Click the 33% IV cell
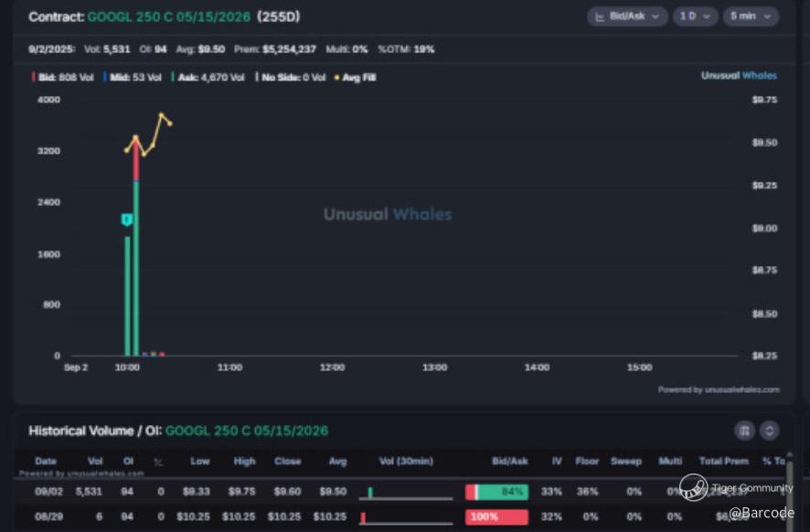This screenshot has width=810, height=532. pyautogui.click(x=551, y=491)
